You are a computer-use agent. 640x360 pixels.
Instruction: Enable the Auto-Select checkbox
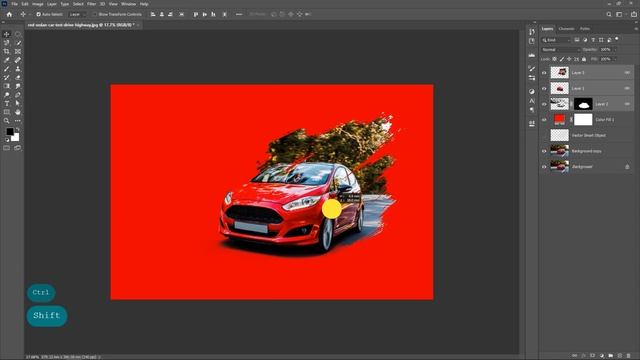[x=38, y=14]
